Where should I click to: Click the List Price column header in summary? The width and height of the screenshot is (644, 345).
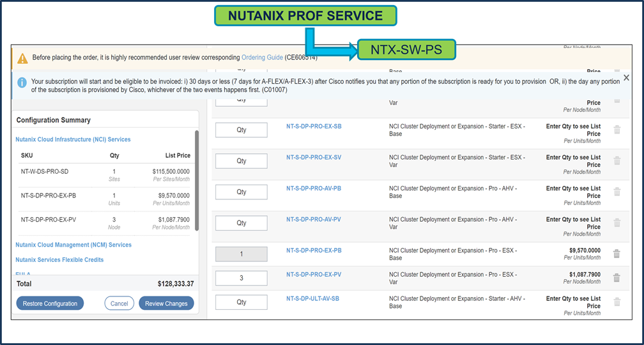pyautogui.click(x=177, y=156)
